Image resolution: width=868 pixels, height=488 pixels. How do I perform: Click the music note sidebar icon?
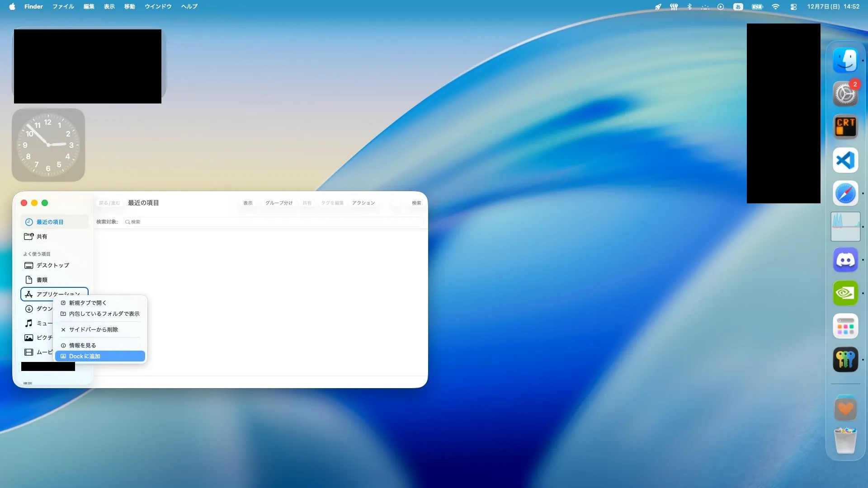tap(28, 323)
